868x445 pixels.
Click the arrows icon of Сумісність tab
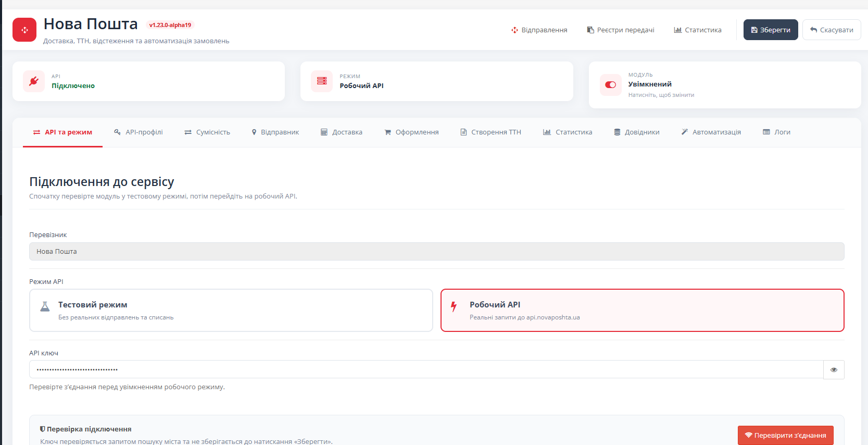[188, 132]
